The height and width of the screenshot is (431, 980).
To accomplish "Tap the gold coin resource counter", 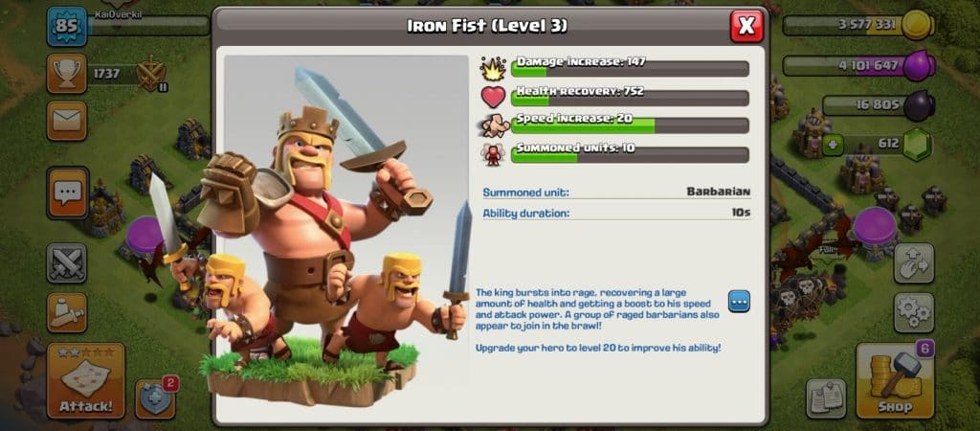I will (x=858, y=25).
